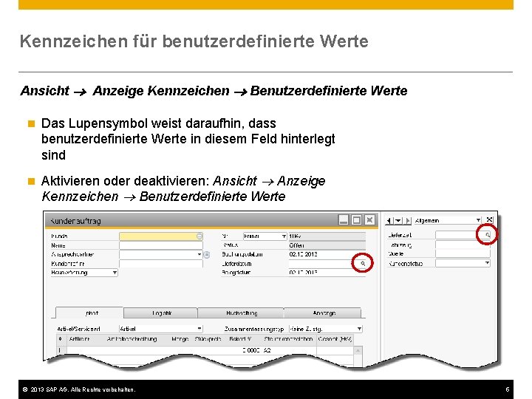Click the Buchungsdatum value 02.10.2013

tap(303, 254)
